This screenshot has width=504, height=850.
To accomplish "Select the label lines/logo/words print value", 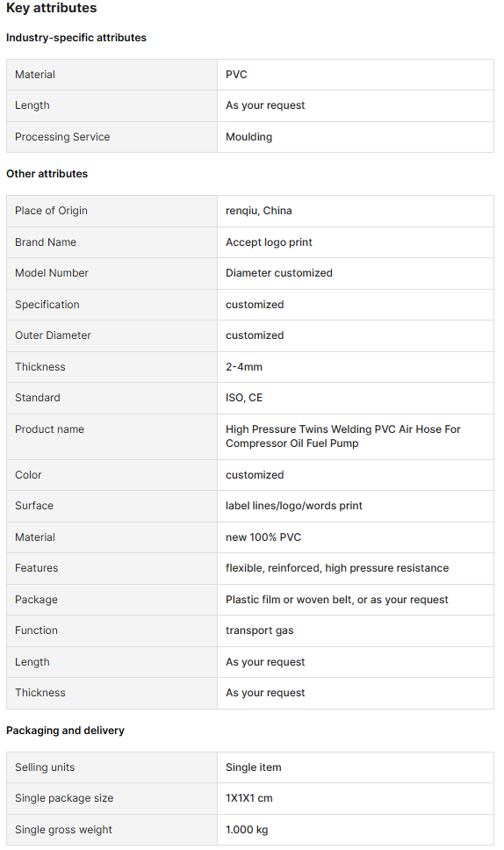I will 294,505.
